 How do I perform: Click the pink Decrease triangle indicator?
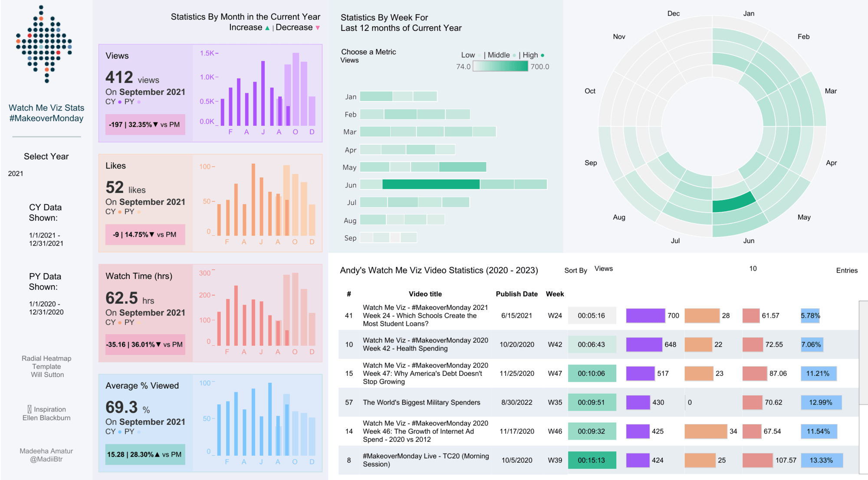click(x=317, y=27)
